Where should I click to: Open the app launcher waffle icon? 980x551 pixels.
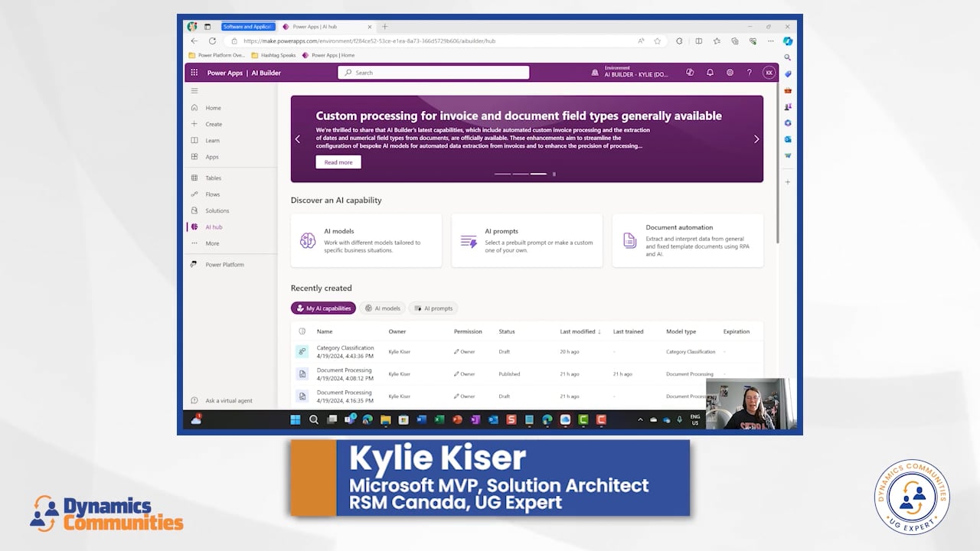194,73
